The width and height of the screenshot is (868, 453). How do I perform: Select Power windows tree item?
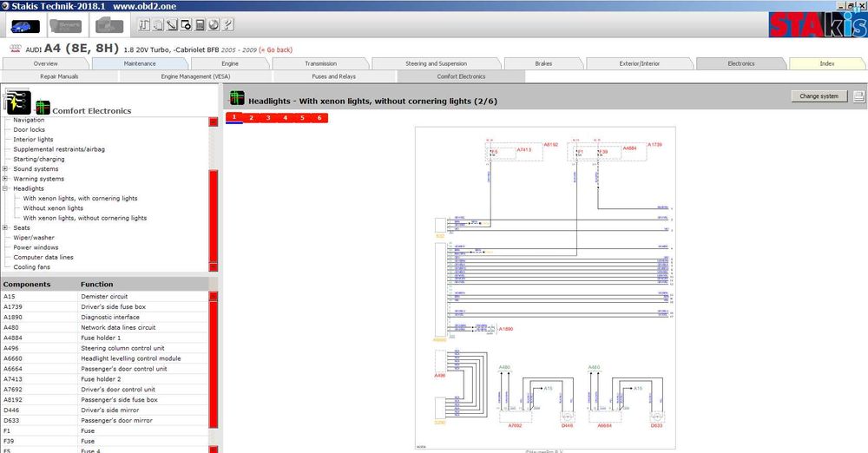36,247
